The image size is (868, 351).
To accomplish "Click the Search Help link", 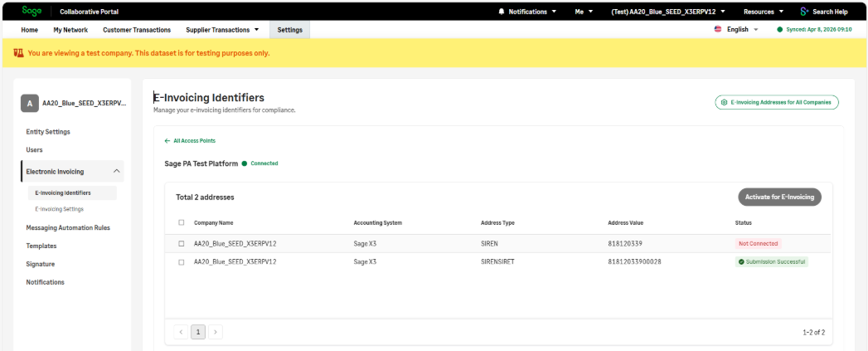I will coord(830,12).
